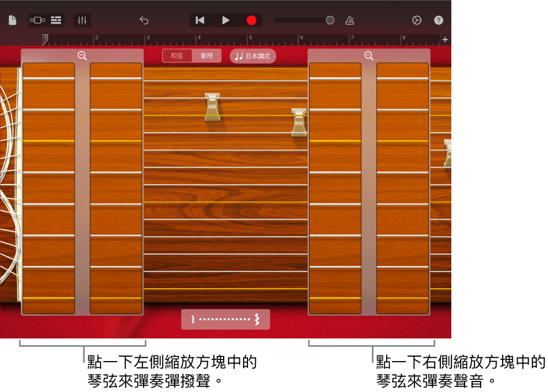The height and width of the screenshot is (392, 548).
Task: Open track controls mixer sliders
Action: pyautogui.click(x=82, y=20)
